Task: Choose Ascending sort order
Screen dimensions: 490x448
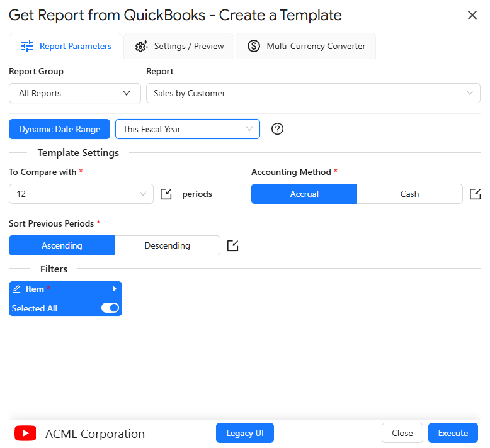Action: tap(62, 245)
